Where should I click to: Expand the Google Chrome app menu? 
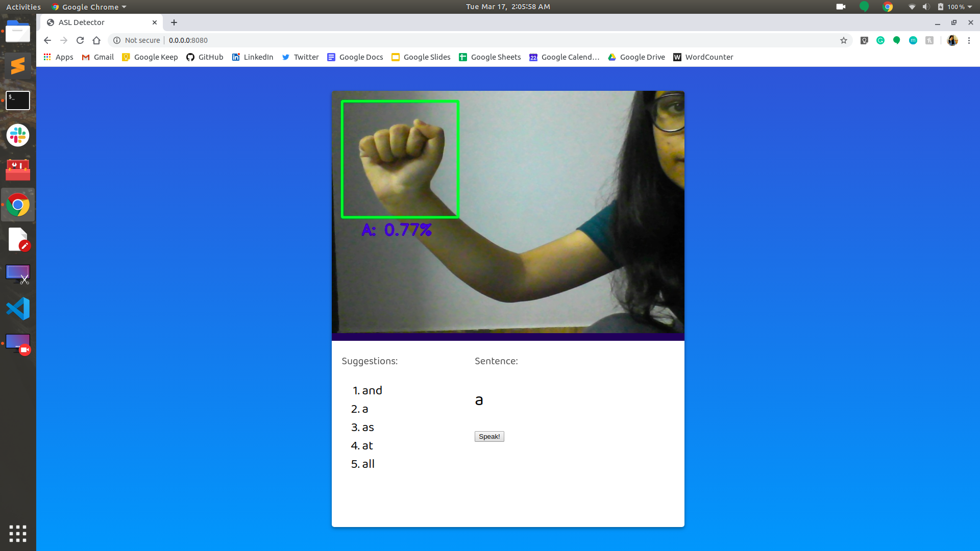point(89,7)
